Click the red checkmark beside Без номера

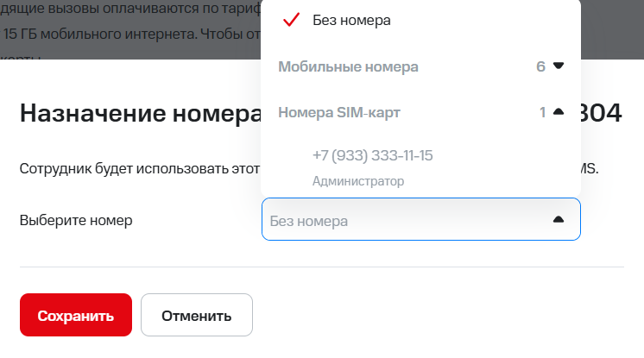coord(291,20)
